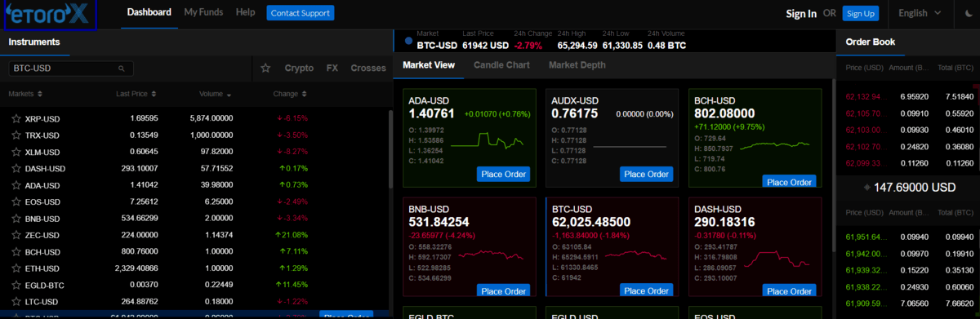Click the BTC-USD search input field
Image resolution: width=980 pixels, height=319 pixels.
[70, 69]
